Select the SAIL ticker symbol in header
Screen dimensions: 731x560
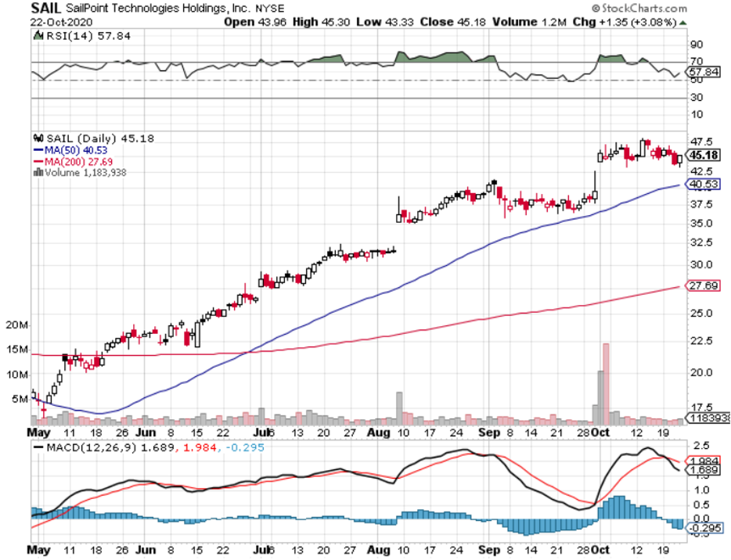click(x=45, y=8)
